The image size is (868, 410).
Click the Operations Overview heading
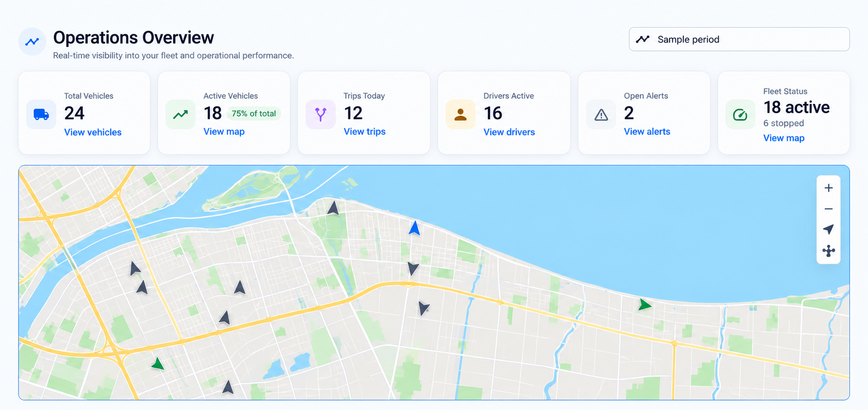tap(134, 38)
